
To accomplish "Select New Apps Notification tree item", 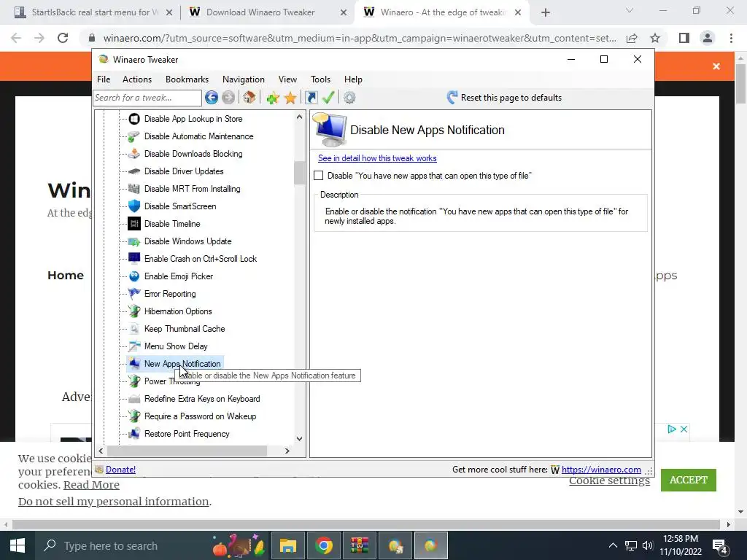I will [182, 364].
